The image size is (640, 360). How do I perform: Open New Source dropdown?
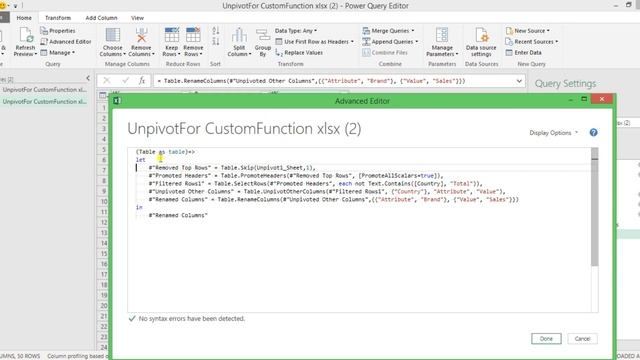point(527,31)
